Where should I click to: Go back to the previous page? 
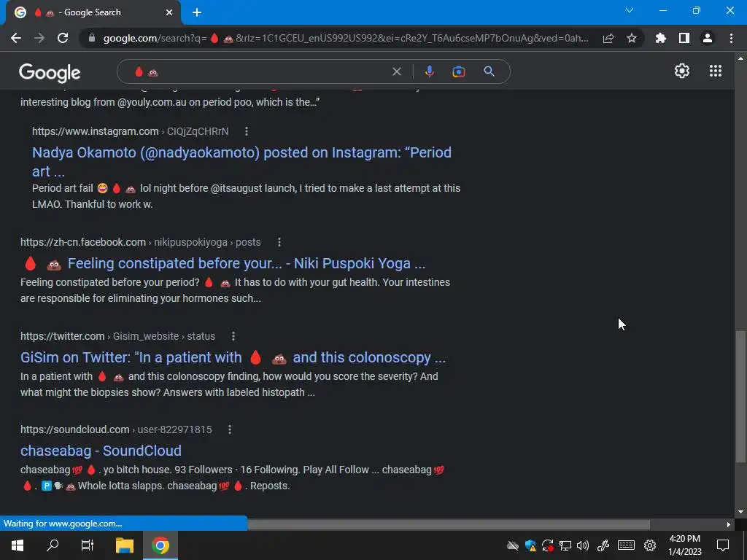16,38
